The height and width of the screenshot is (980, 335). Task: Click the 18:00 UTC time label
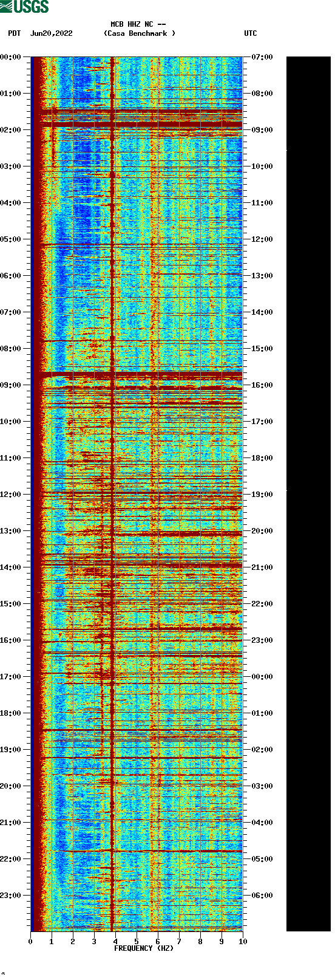tap(262, 458)
